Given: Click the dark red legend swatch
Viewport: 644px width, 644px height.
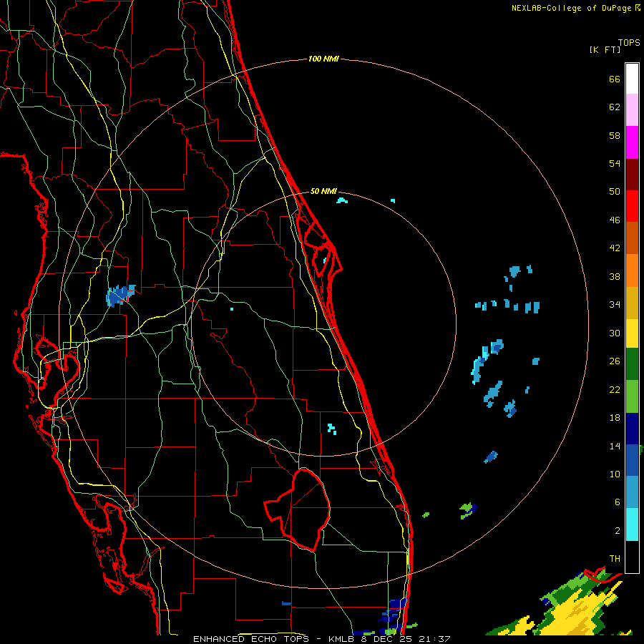Looking at the screenshot, I should pos(632,175).
